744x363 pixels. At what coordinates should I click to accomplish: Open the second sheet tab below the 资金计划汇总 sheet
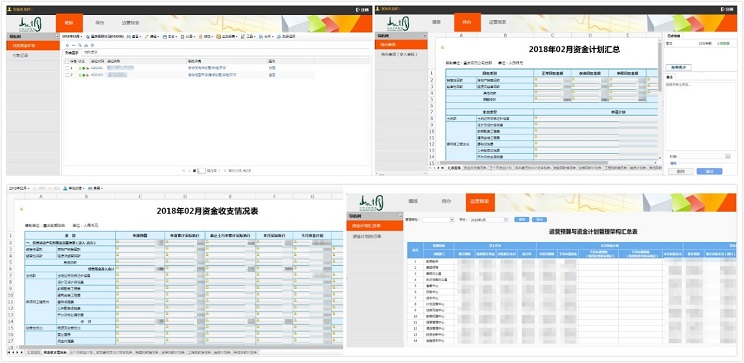(474, 168)
